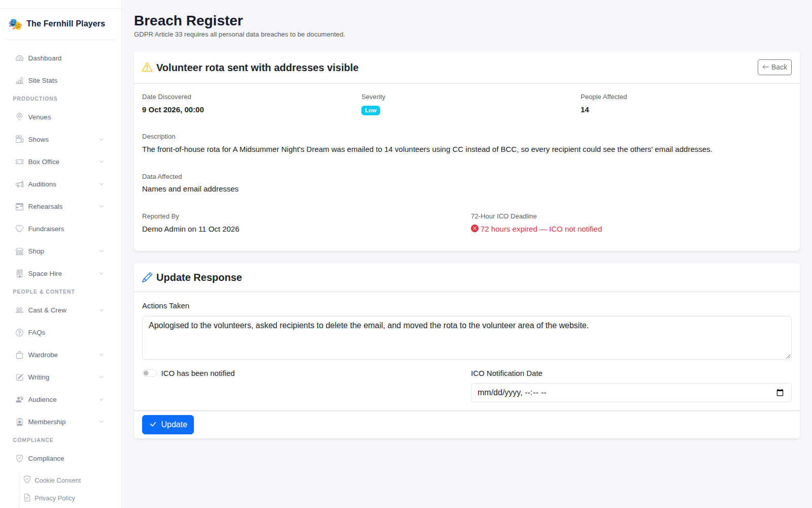Expand the Membership submenu chevron
This screenshot has height=508, width=812.
click(x=101, y=422)
